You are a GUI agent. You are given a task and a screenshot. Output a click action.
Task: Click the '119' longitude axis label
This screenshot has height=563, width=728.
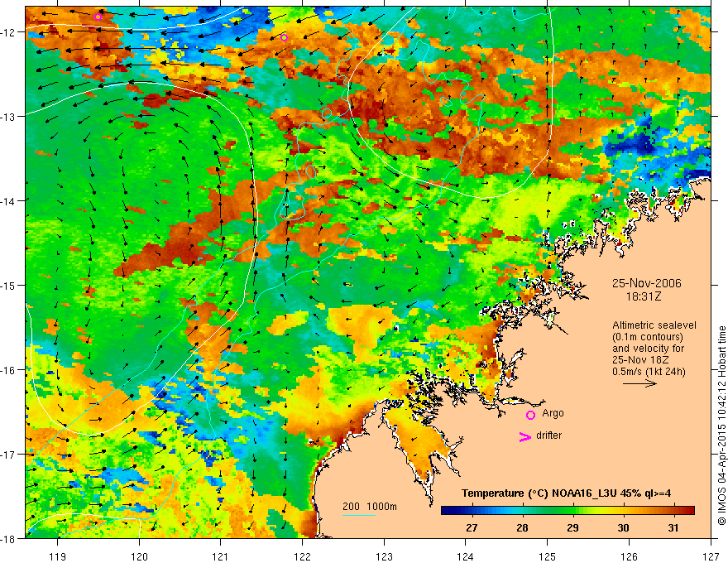click(58, 556)
